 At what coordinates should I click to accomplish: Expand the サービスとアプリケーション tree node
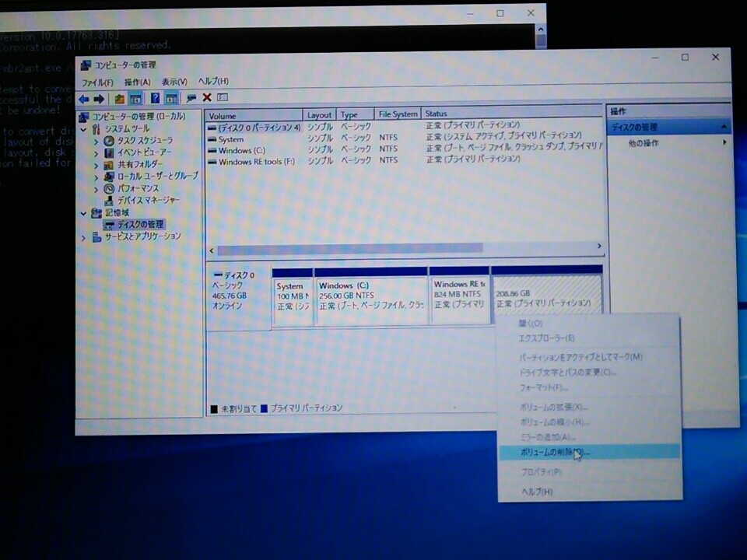click(x=84, y=236)
